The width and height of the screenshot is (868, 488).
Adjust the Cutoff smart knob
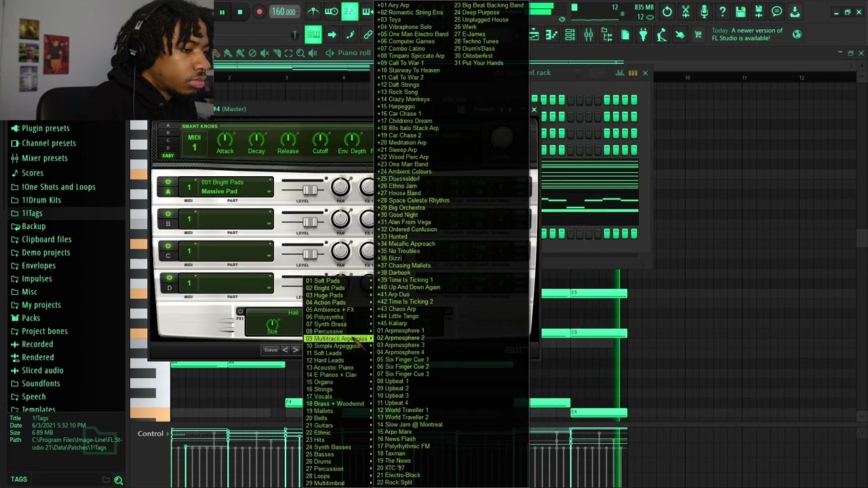[320, 140]
